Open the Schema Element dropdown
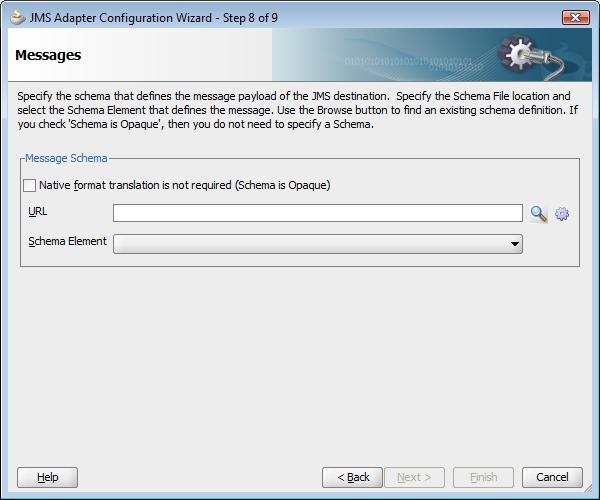600x500 pixels. coord(318,244)
